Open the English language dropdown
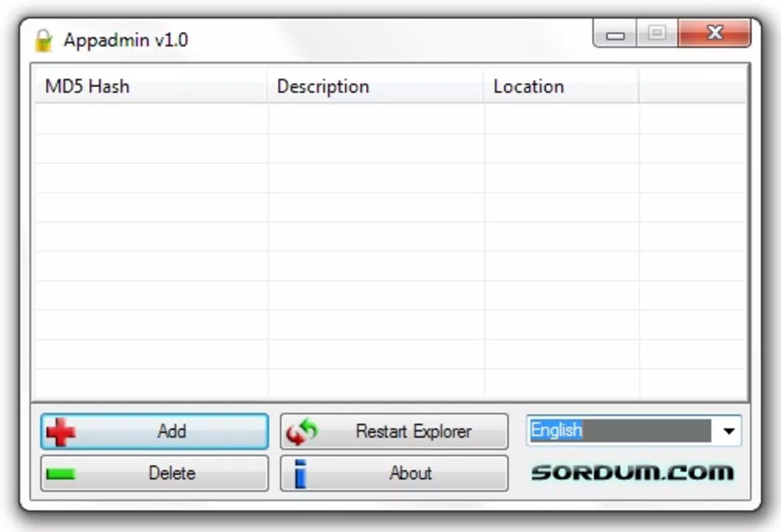The width and height of the screenshot is (781, 532). click(634, 430)
